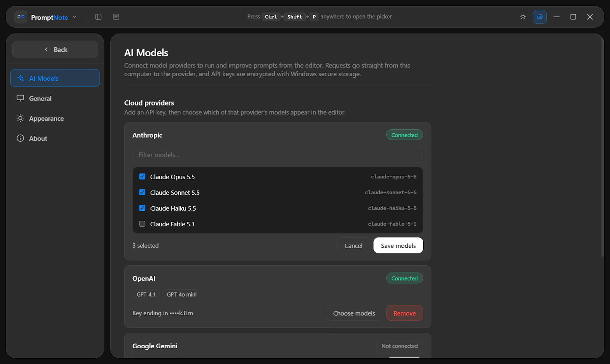
Task: Go back using the Back button
Action: 55,50
